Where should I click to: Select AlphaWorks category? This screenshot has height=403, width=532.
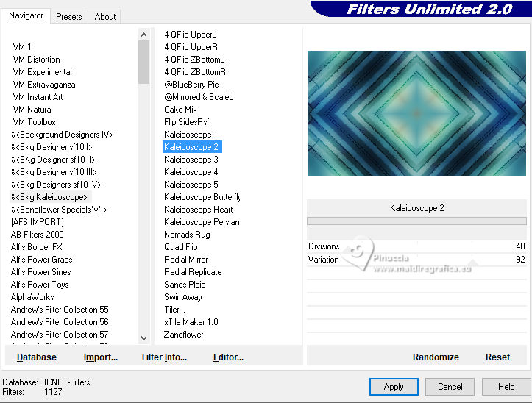tap(32, 298)
